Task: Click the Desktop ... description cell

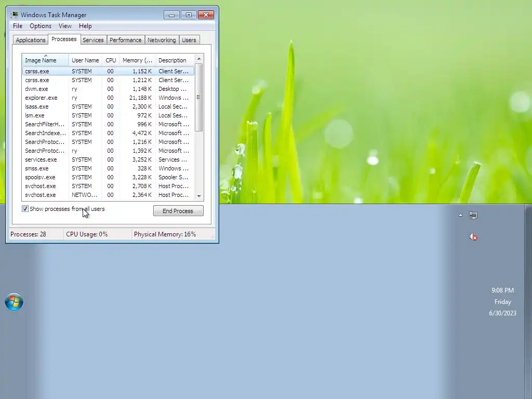Action: click(172, 89)
